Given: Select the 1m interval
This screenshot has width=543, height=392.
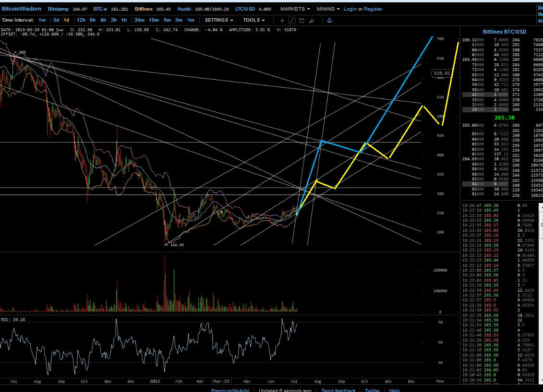Looking at the screenshot, I should [191, 20].
